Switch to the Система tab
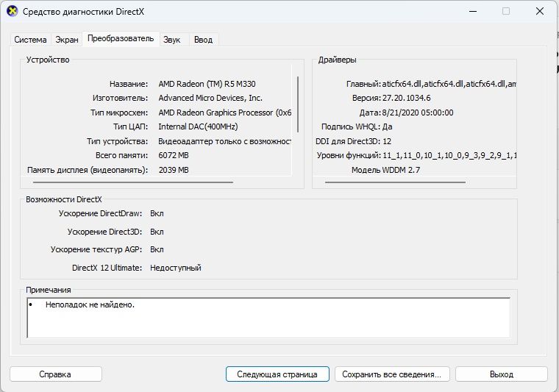This screenshot has width=559, height=392. click(x=30, y=40)
